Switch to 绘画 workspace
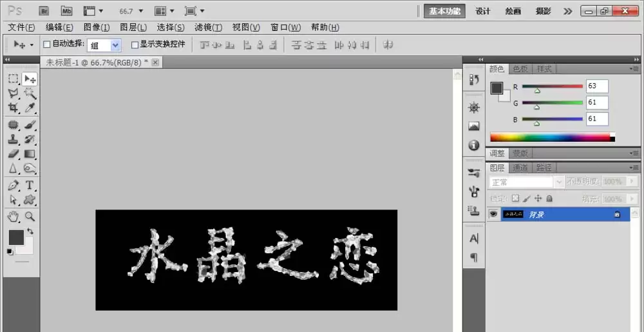This screenshot has height=332, width=644. (513, 12)
